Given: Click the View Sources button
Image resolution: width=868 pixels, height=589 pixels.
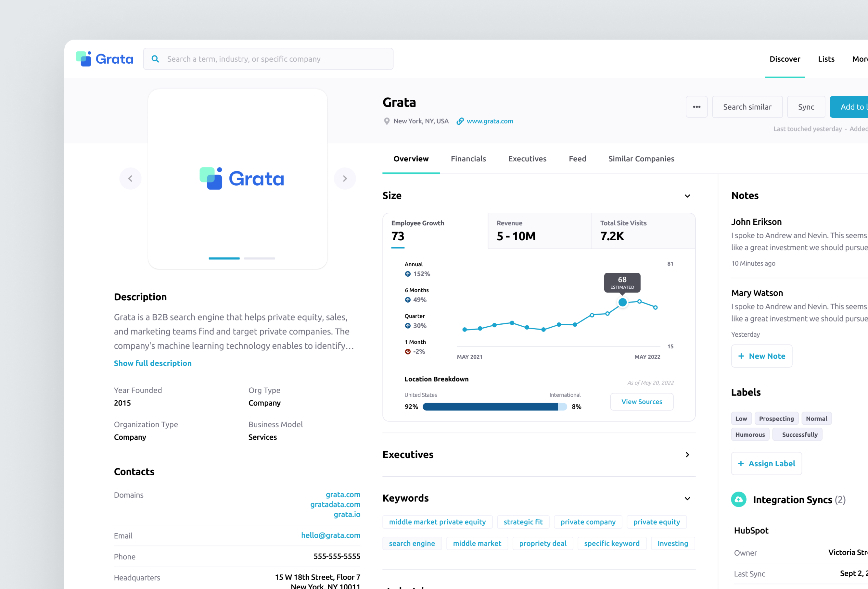Looking at the screenshot, I should 642,402.
